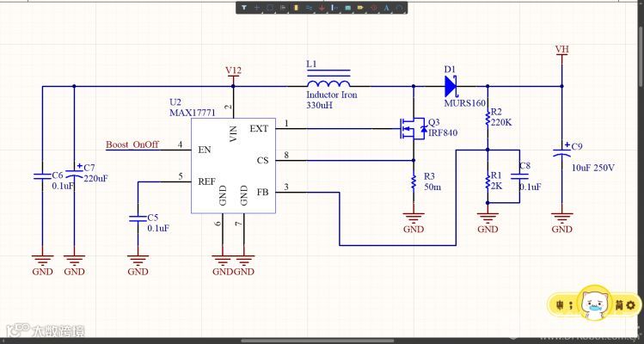Click the C9 designator label

coord(577,147)
